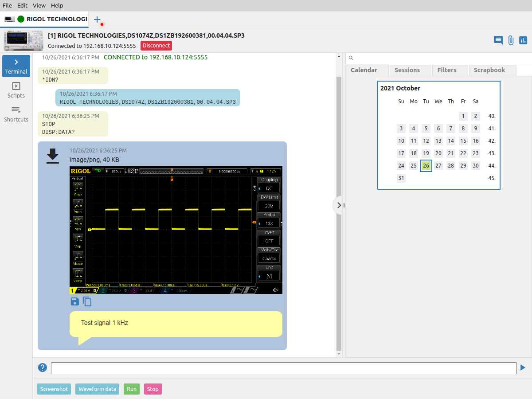
Task: Click the '*IDN?' command message
Action: click(73, 75)
